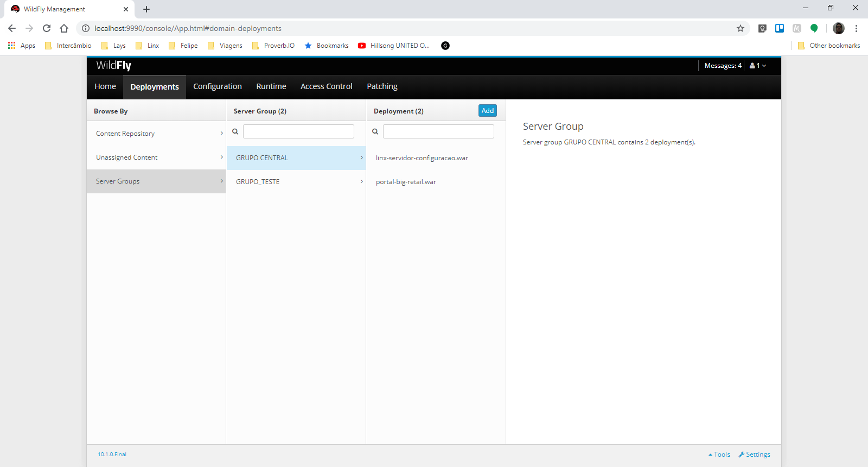The image size is (868, 467).
Task: Click the search icon in Deployment column
Action: (375, 131)
